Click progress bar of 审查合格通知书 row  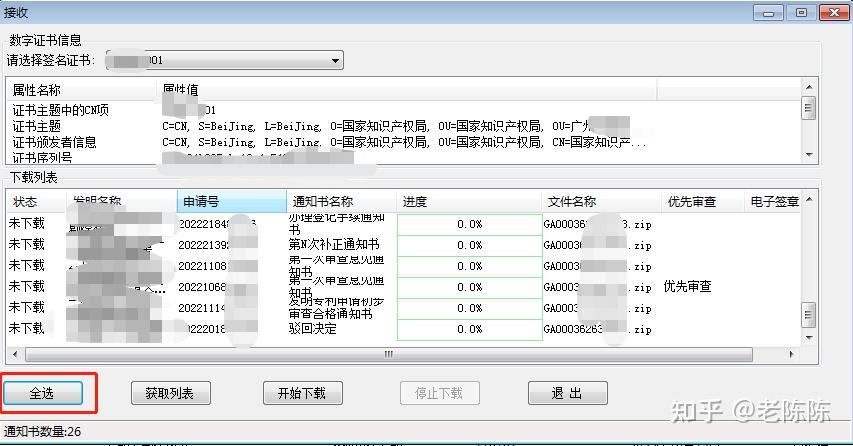click(469, 308)
